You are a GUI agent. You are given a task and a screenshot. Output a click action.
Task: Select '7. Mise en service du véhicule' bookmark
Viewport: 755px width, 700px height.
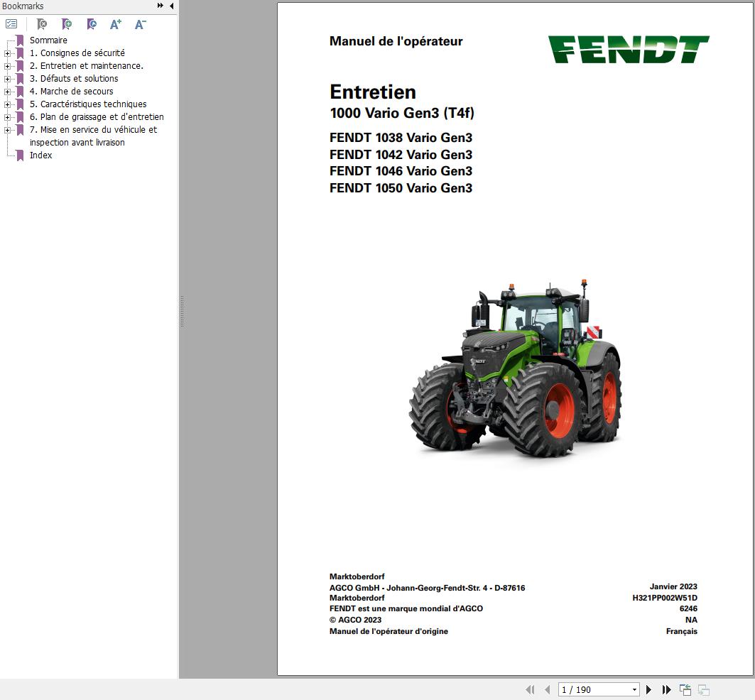94,136
